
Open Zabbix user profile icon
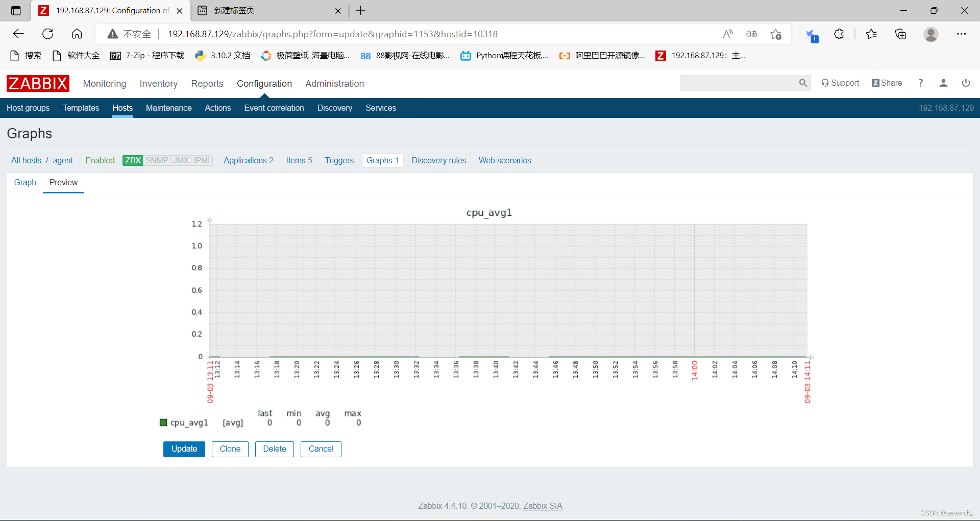[x=943, y=83]
